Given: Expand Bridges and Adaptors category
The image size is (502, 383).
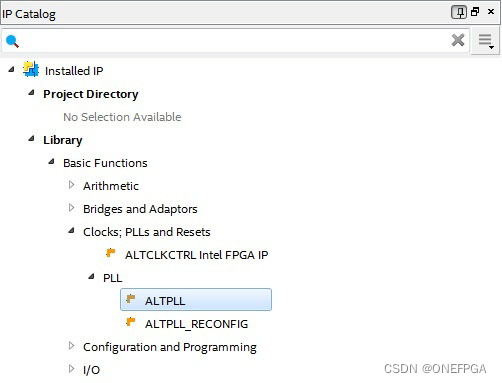Looking at the screenshot, I should [71, 208].
